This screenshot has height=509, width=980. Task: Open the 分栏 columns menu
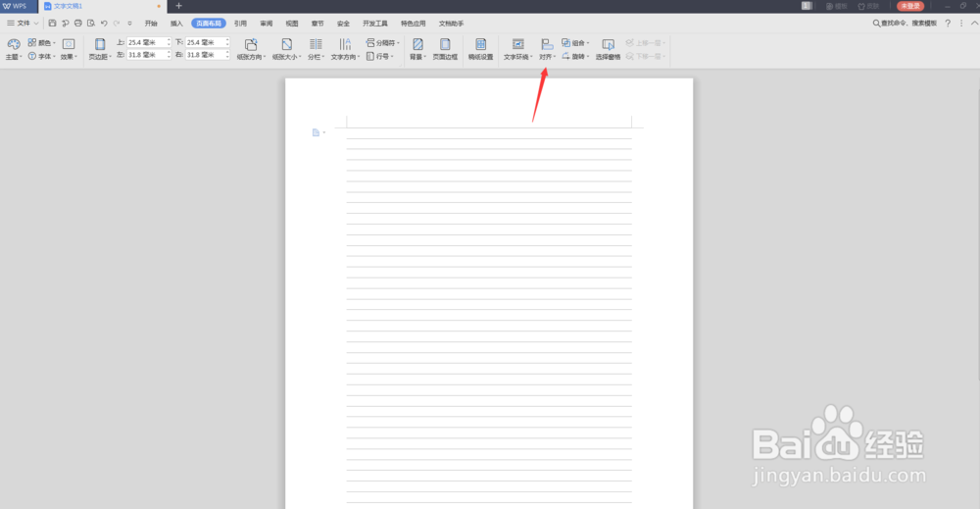pos(316,49)
